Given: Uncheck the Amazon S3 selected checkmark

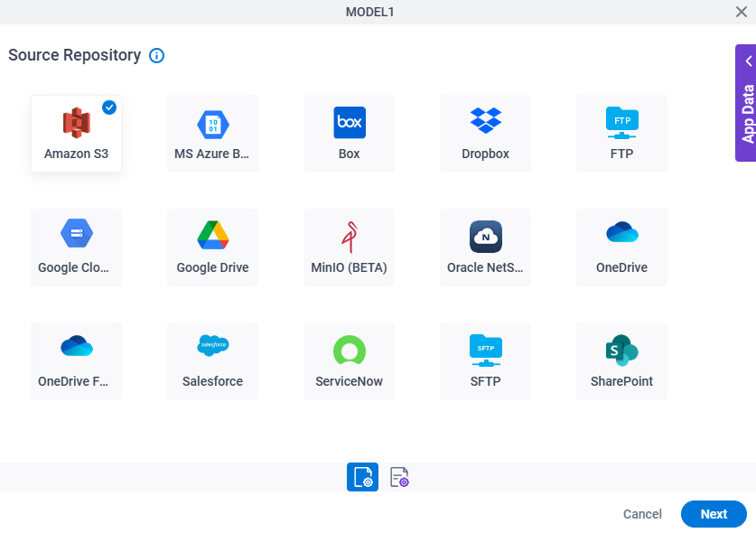Looking at the screenshot, I should 109,108.
